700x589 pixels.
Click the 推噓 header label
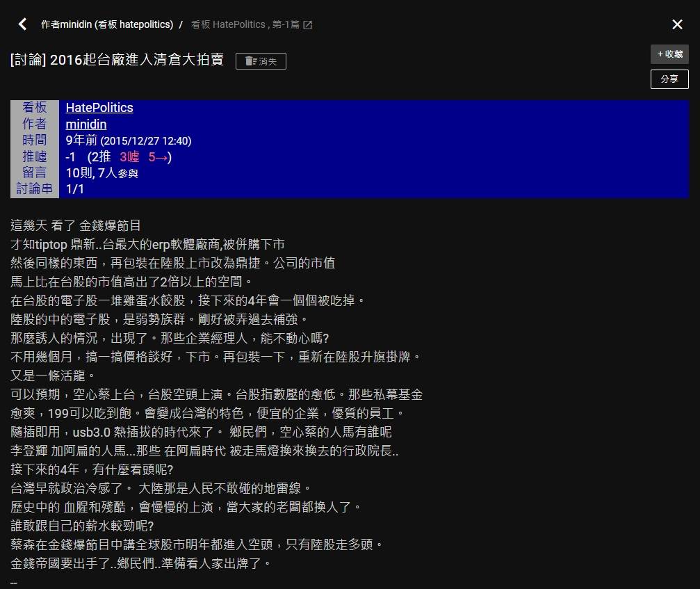(34, 156)
